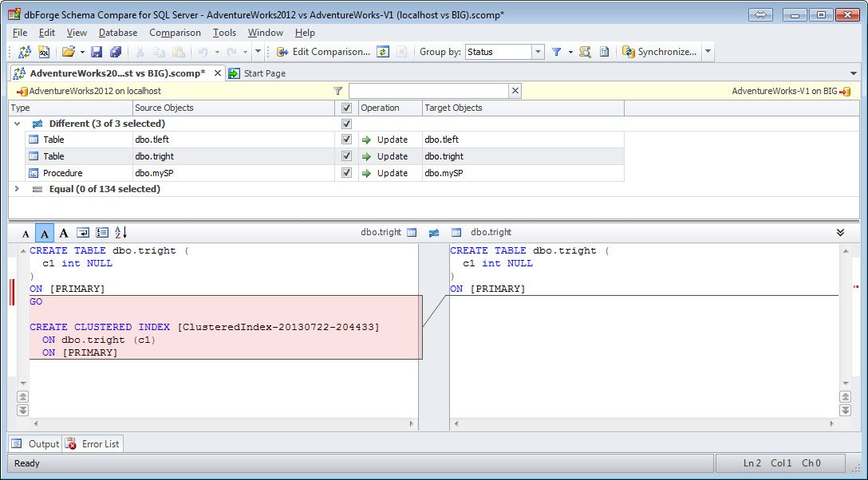Click the Undo arrow icon
Screen dimensions: 868x480
click(x=203, y=52)
